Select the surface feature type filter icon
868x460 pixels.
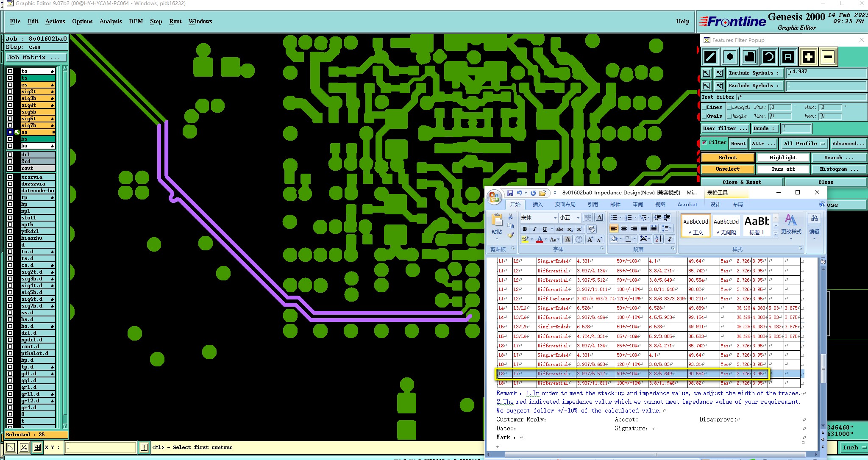[x=749, y=56]
